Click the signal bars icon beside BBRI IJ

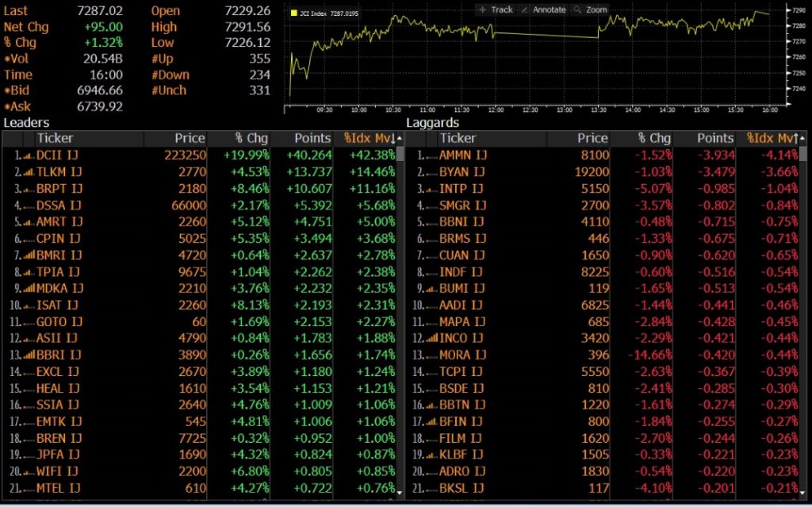(29, 355)
